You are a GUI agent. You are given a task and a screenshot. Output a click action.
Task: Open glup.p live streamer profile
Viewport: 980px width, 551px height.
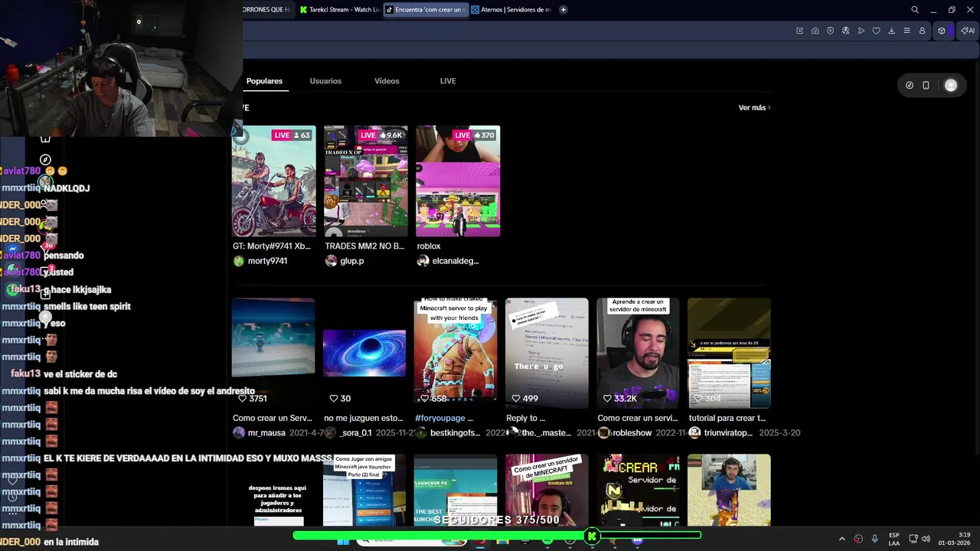pos(351,261)
